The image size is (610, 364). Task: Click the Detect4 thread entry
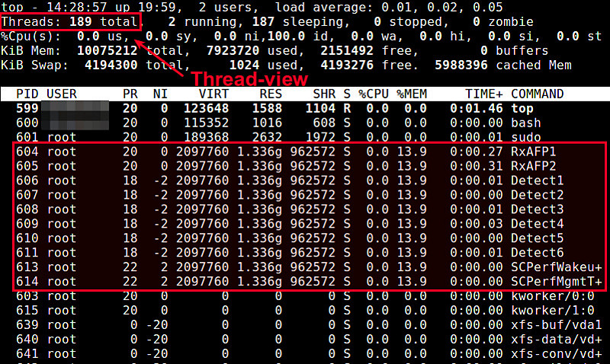(x=537, y=224)
